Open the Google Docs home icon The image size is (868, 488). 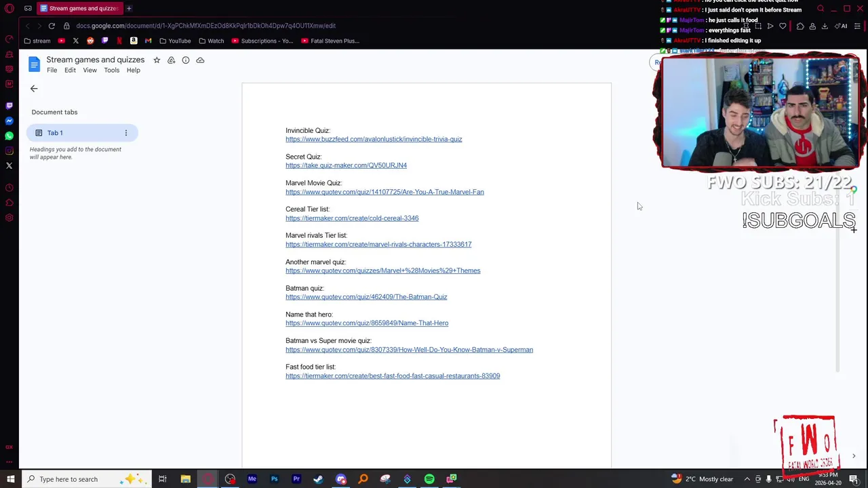click(34, 64)
